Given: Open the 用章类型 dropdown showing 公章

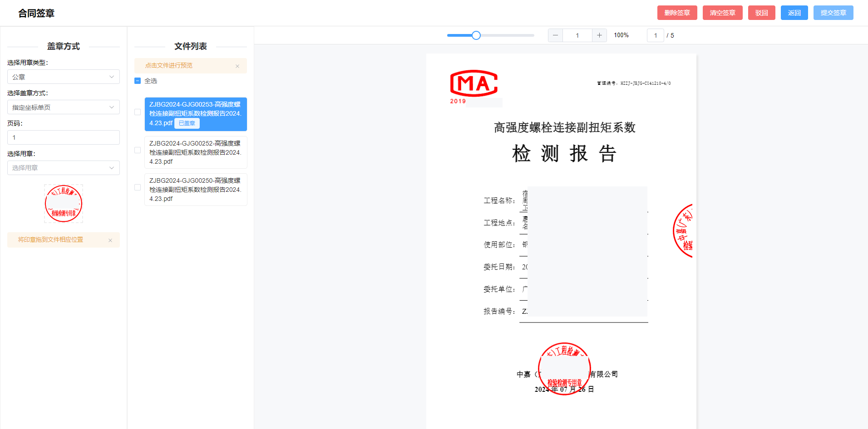Looking at the screenshot, I should (x=63, y=77).
